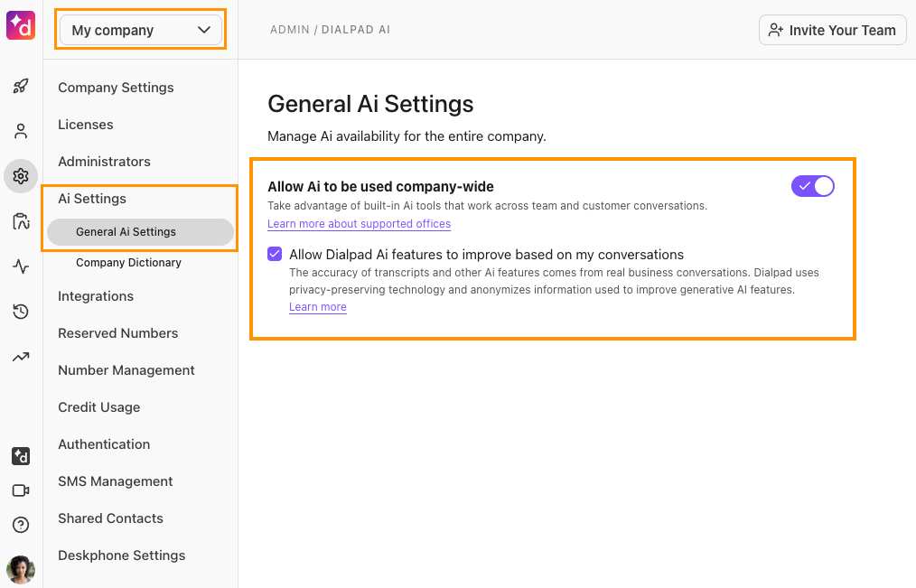
Task: Open Deskphone Settings menu item
Action: [x=122, y=555]
